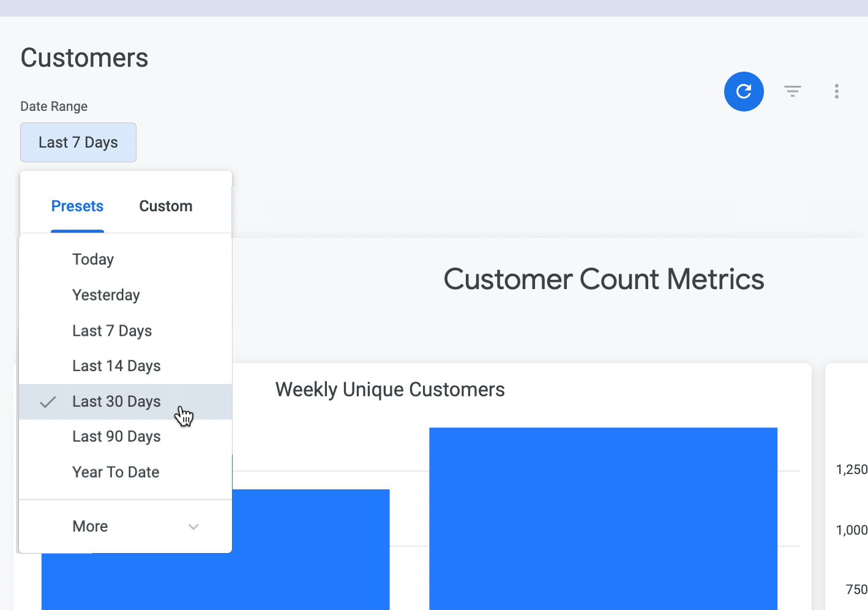Image resolution: width=868 pixels, height=610 pixels.
Task: Switch to the Presets tab
Action: pos(77,206)
